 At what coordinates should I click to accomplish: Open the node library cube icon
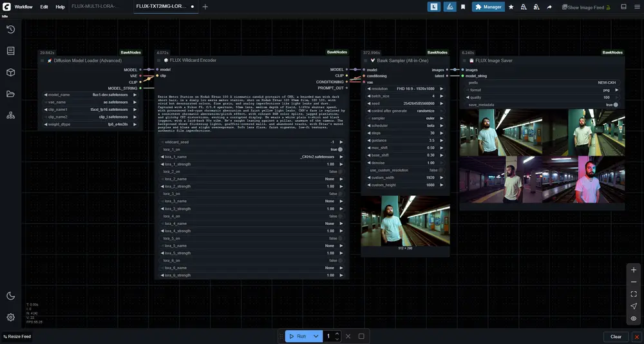(10, 72)
